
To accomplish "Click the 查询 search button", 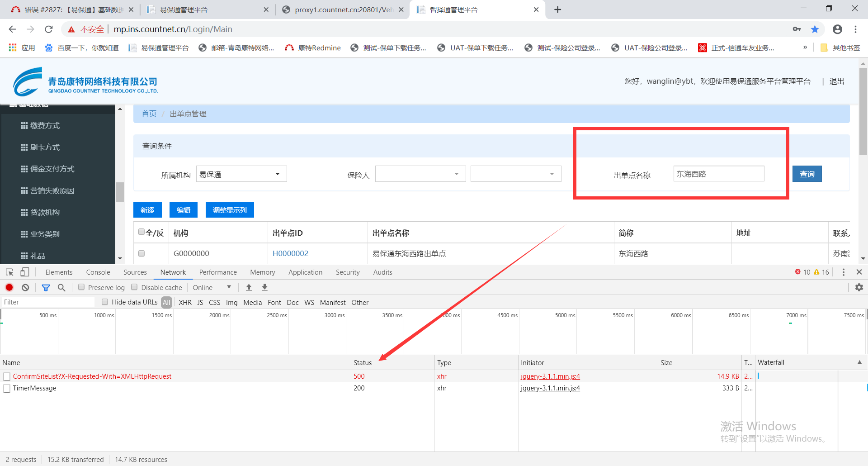I will click(807, 174).
